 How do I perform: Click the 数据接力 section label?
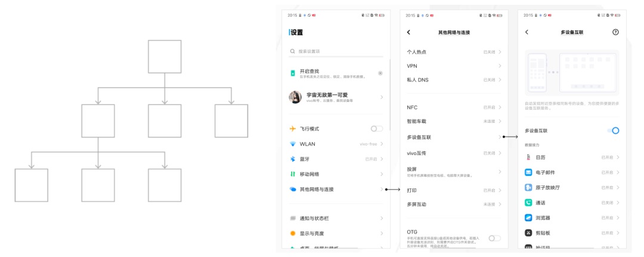pos(532,145)
